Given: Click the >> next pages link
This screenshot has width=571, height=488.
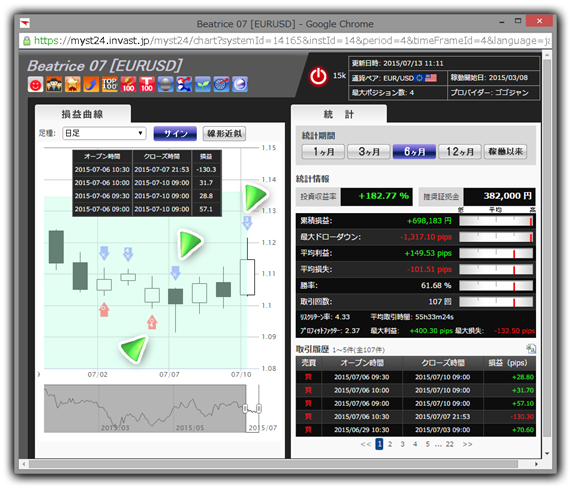Looking at the screenshot, I should [x=467, y=444].
